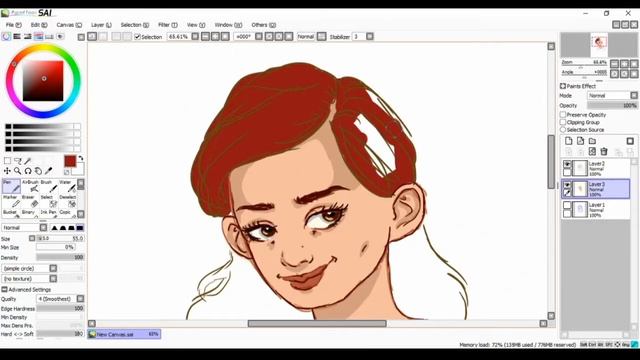Open the File menu

13,25
